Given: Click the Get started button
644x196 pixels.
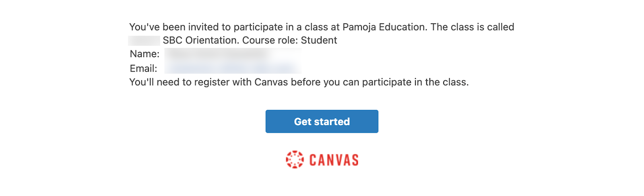Looking at the screenshot, I should [x=322, y=122].
